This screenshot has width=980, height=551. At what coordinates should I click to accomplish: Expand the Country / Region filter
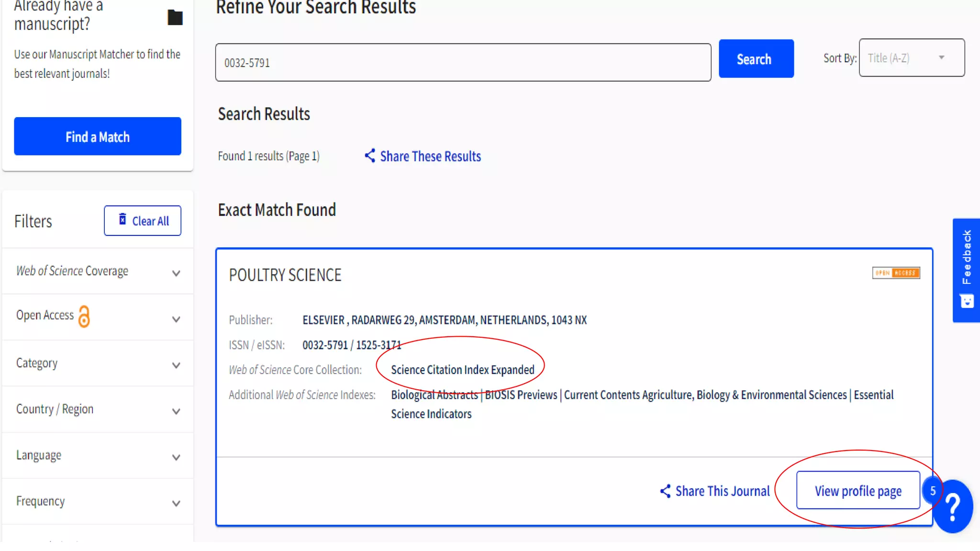[176, 411]
